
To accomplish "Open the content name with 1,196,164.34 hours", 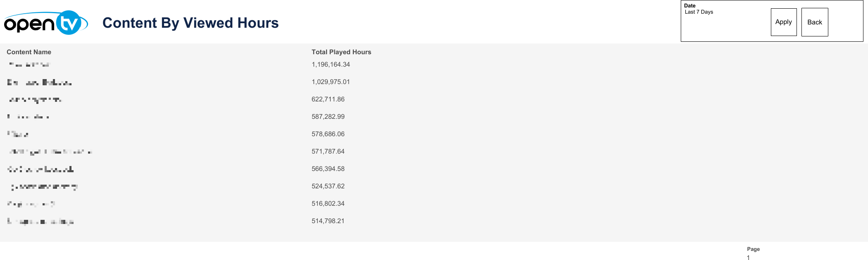I will tap(29, 65).
